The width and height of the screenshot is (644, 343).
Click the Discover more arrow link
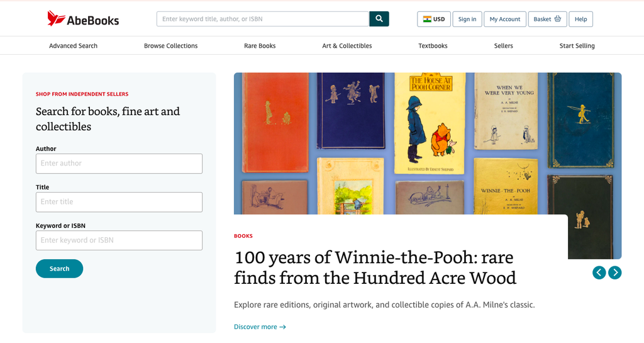(x=260, y=327)
